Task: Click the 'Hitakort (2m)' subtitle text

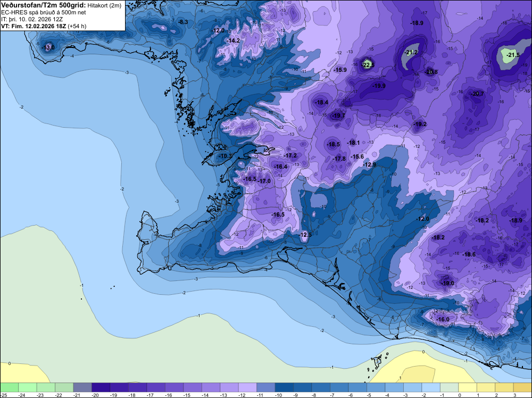Action: pos(104,5)
